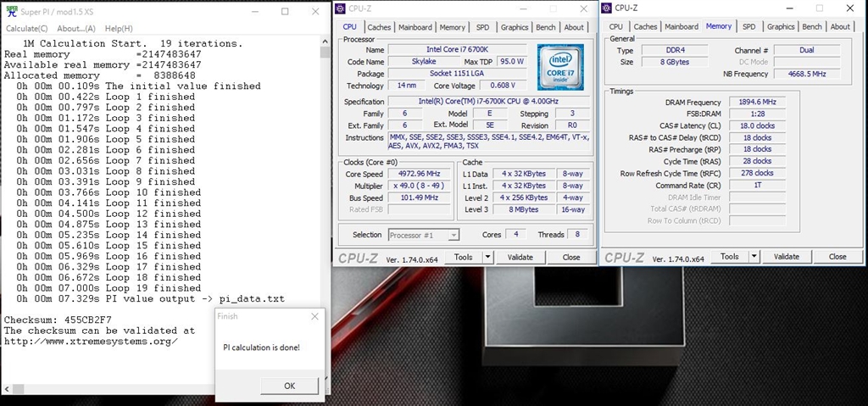The width and height of the screenshot is (868, 406).
Task: Click OK in the Finish dialog
Action: 290,386
